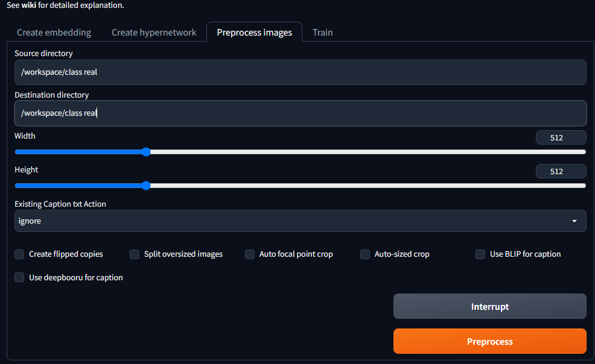Image resolution: width=595 pixels, height=364 pixels.
Task: Enable the Auto-sized crop option
Action: coord(365,254)
